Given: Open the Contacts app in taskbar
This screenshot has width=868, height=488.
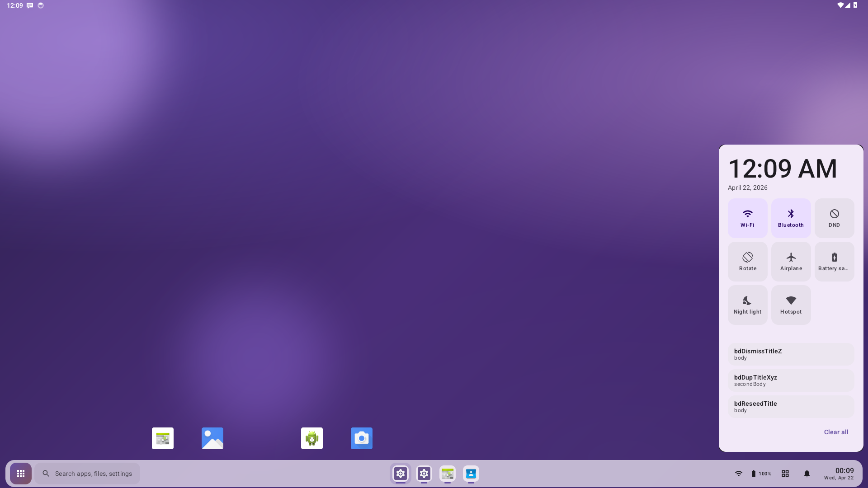Looking at the screenshot, I should (x=471, y=474).
